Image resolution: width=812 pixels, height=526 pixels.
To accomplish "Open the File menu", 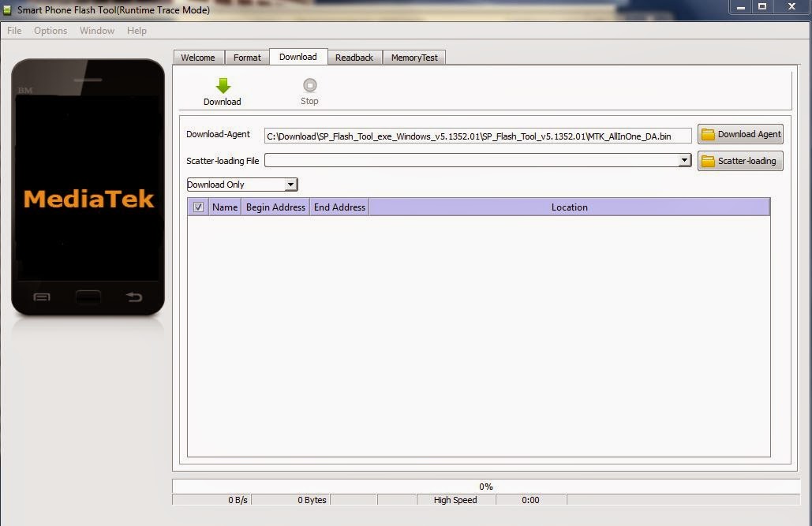I will click(x=14, y=31).
